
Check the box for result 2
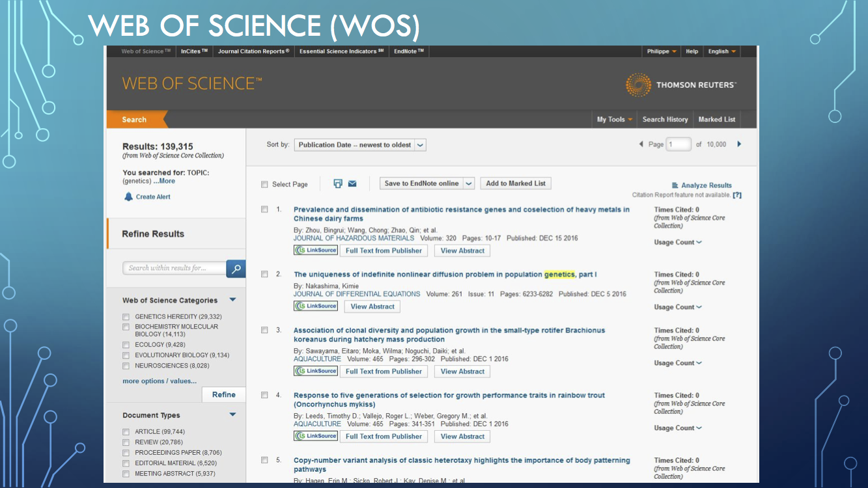(264, 274)
